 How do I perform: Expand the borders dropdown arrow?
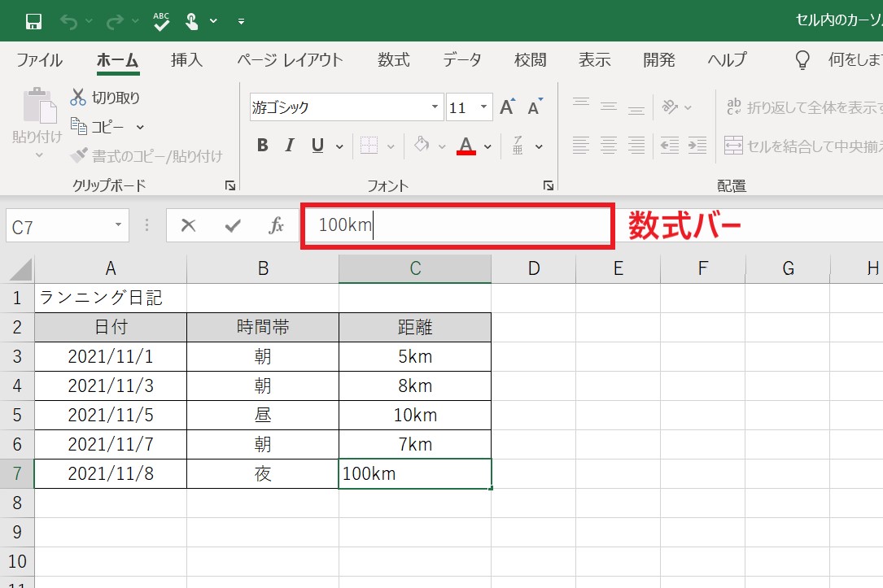pyautogui.click(x=391, y=147)
